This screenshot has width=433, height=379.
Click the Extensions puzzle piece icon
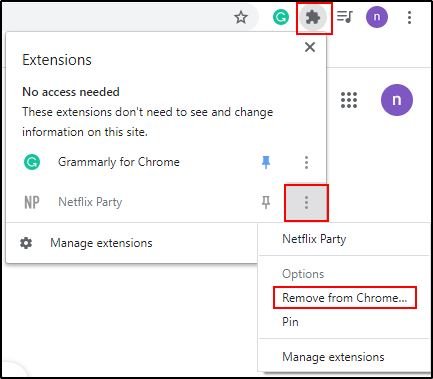[x=313, y=17]
